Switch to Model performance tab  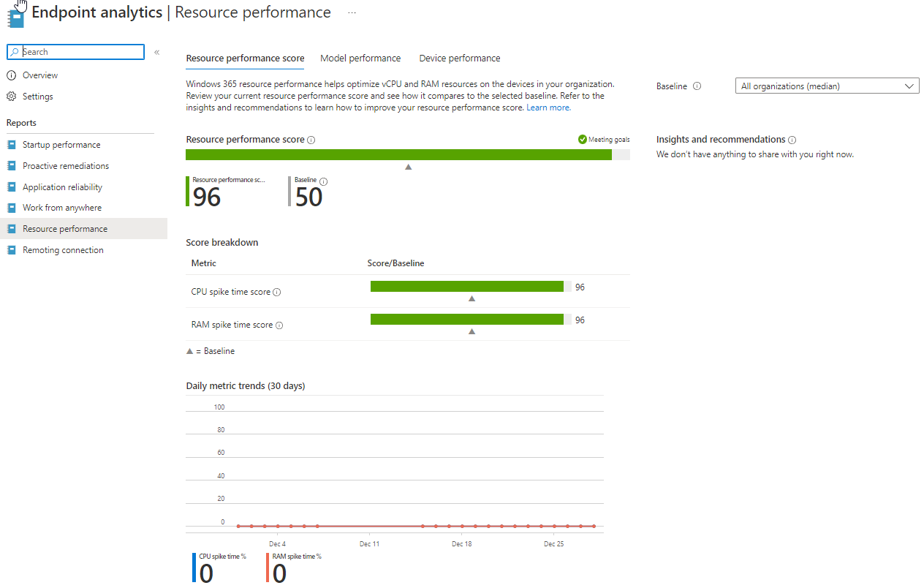click(360, 59)
